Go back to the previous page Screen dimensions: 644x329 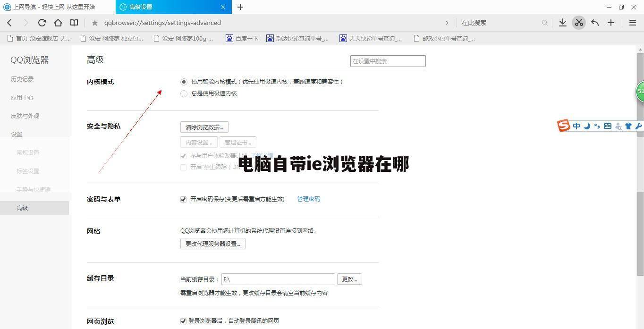[x=10, y=23]
